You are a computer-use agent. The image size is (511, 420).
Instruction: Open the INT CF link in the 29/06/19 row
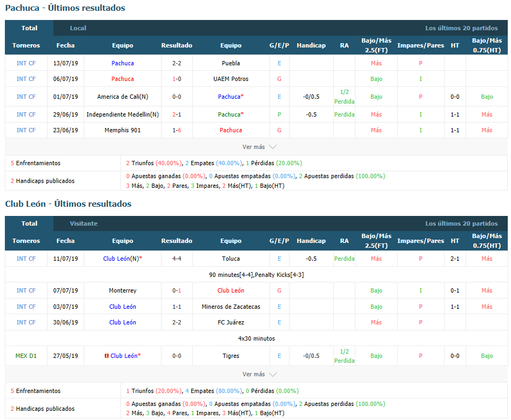(26, 114)
